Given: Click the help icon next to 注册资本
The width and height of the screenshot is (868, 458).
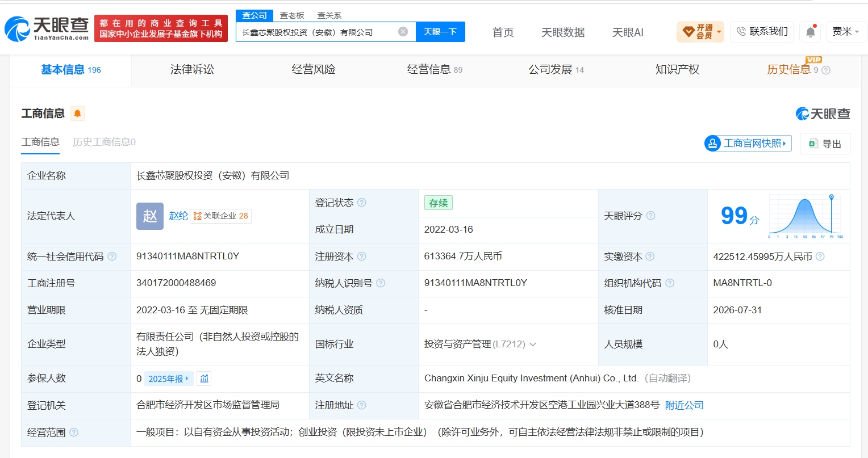Looking at the screenshot, I should pyautogui.click(x=362, y=257).
